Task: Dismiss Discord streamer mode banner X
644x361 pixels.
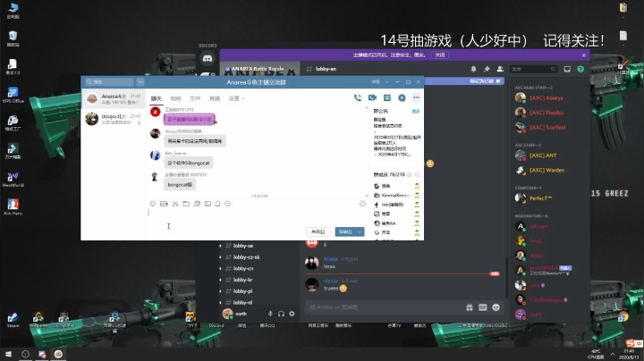Action: pos(583,55)
